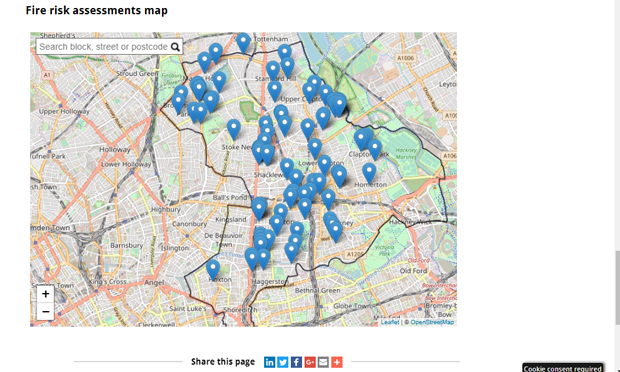
Task: Share this page on Facebook
Action: pos(296,362)
